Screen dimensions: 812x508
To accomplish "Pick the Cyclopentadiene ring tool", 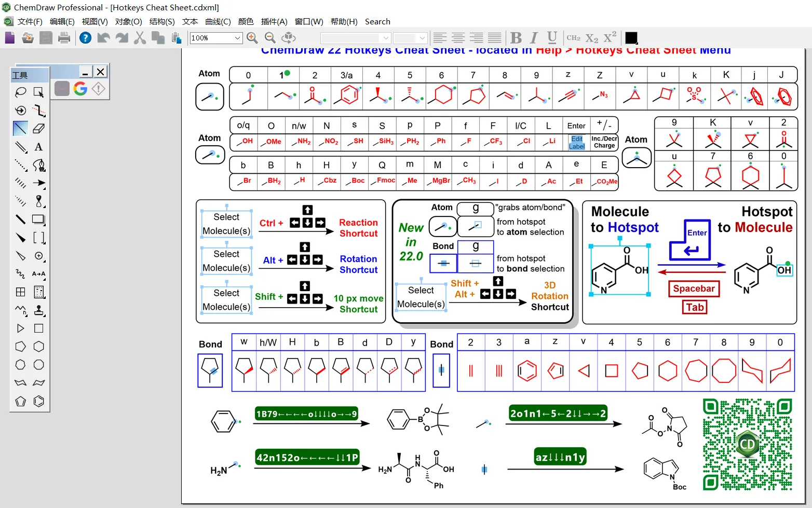I will click(20, 401).
